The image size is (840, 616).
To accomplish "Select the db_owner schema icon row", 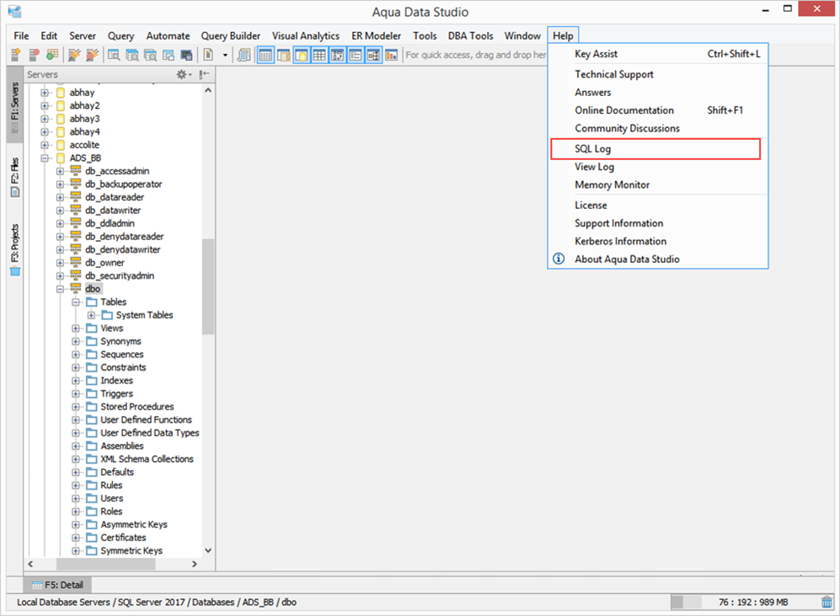I will (104, 262).
